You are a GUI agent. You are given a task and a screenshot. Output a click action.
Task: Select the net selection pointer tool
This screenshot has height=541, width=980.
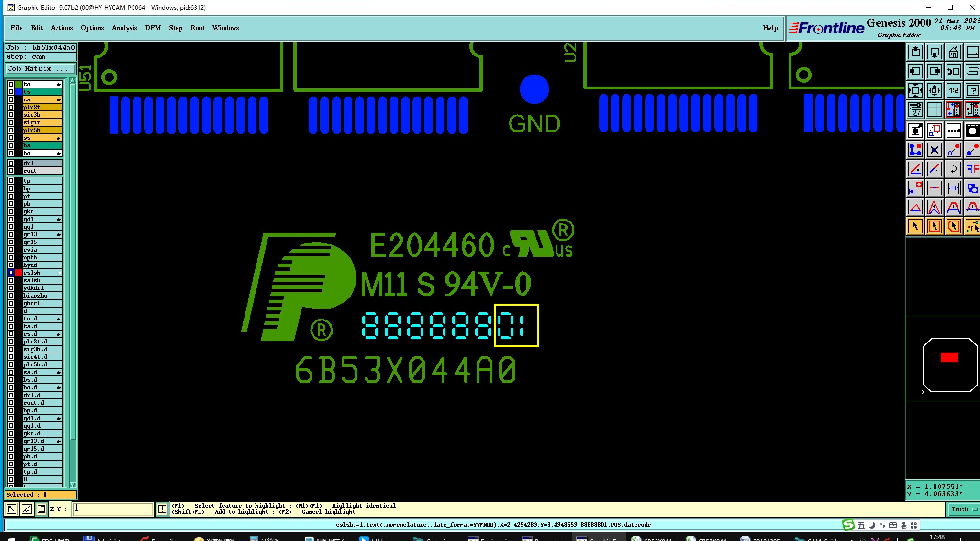[x=972, y=226]
